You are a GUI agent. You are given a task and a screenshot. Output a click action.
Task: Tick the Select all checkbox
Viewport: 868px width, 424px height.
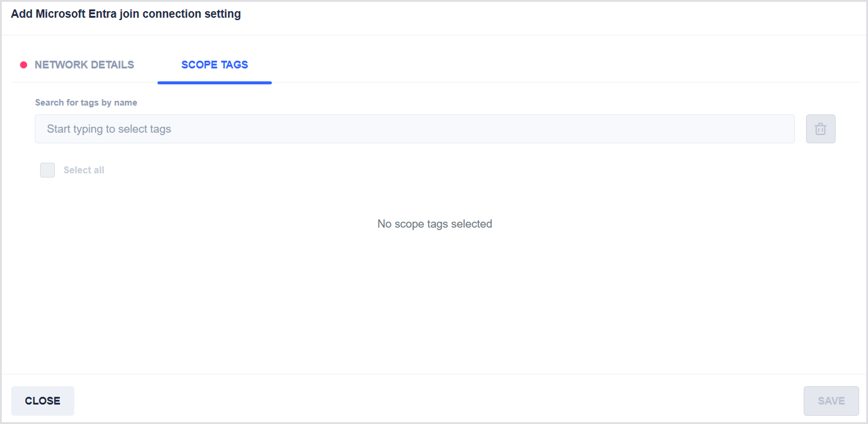(x=47, y=170)
